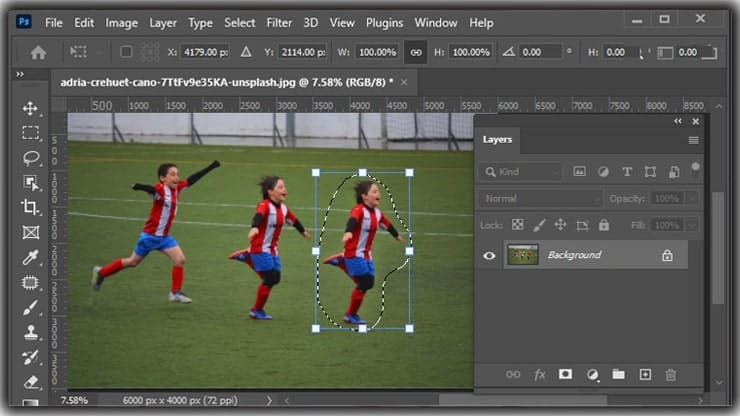740x416 pixels.
Task: Click the Background layer thumbnail
Action: 522,255
